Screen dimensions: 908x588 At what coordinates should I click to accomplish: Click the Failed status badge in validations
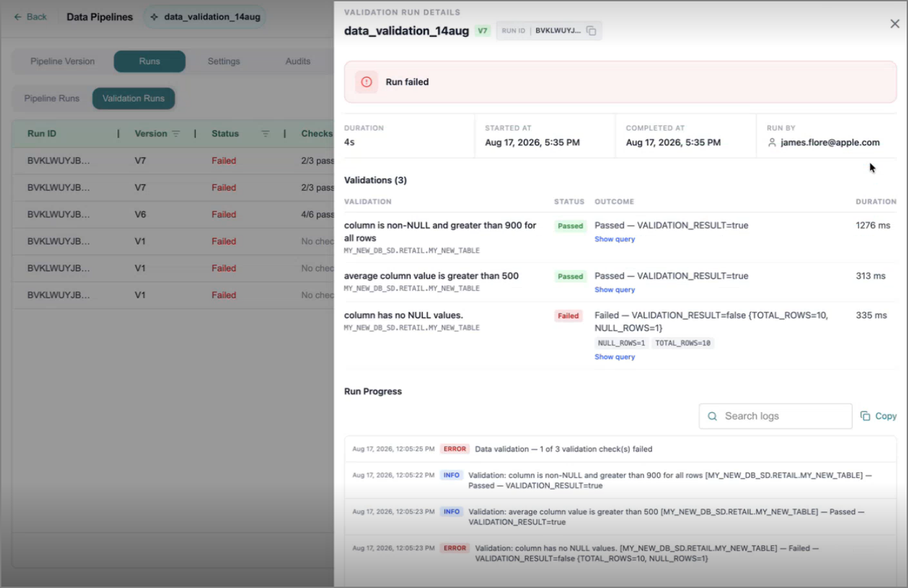(x=568, y=316)
